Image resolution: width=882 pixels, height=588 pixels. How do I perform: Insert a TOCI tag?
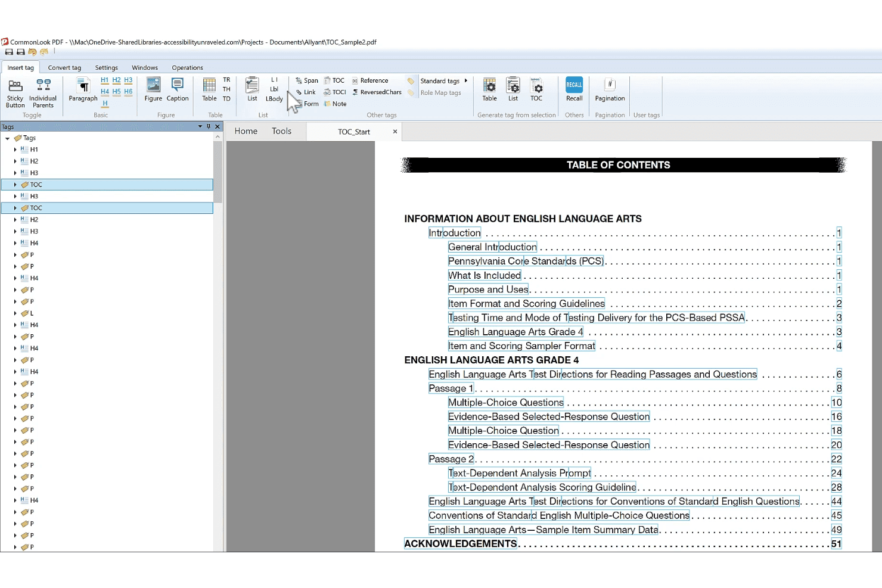point(335,92)
